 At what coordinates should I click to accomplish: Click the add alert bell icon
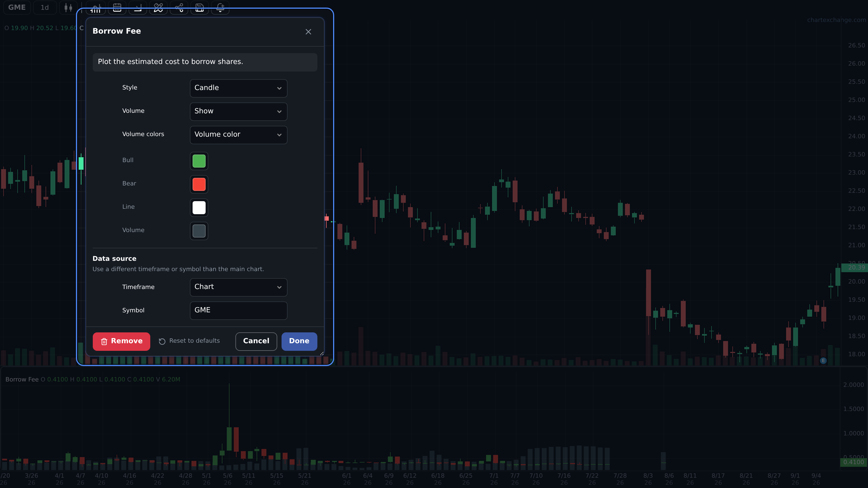220,7
